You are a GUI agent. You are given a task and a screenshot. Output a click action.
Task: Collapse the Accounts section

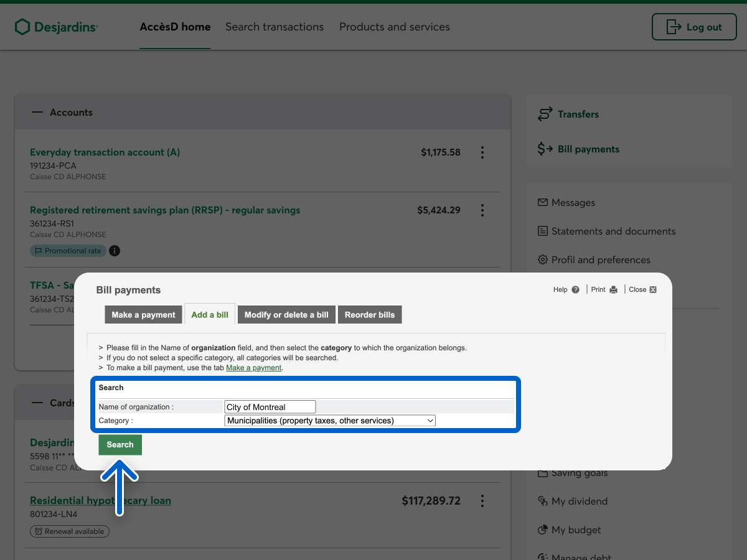[38, 113]
